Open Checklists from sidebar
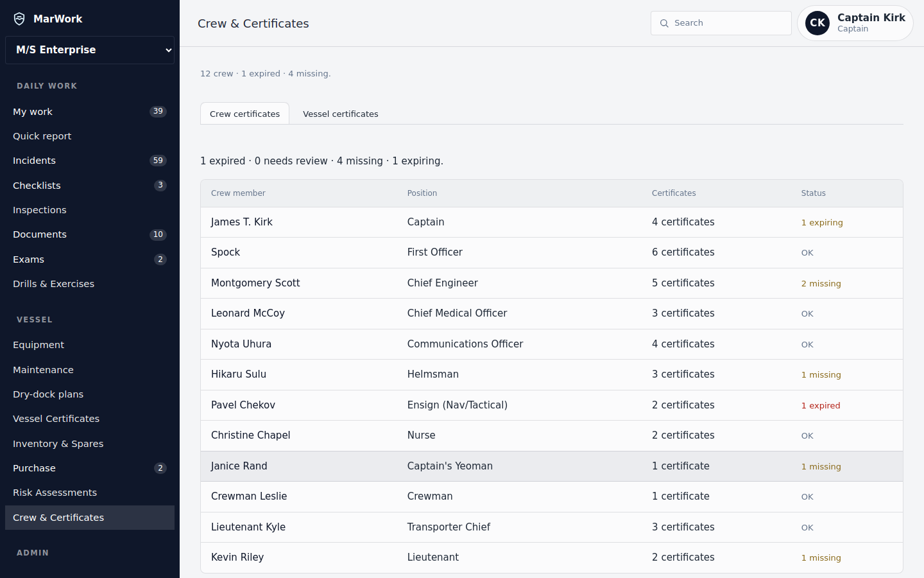This screenshot has height=578, width=924. tap(90, 186)
